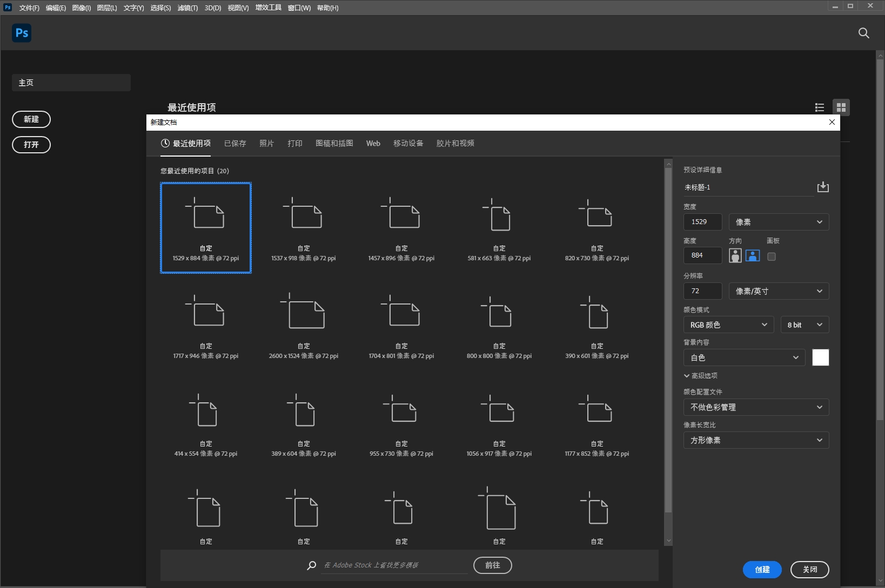Click the Go (前往) button
Viewport: 885px width, 588px height.
click(493, 565)
